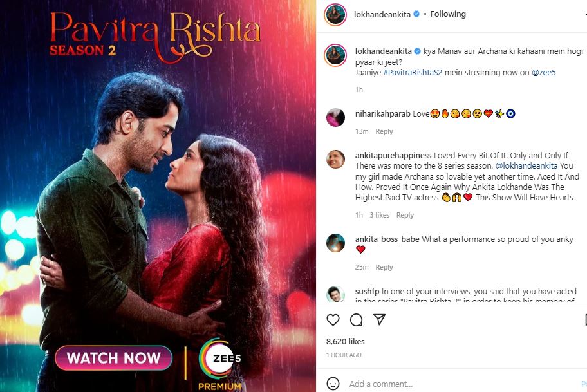The width and height of the screenshot is (587, 392).
Task: Open ankita_boss_babe profile avatar
Action: pyautogui.click(x=335, y=243)
